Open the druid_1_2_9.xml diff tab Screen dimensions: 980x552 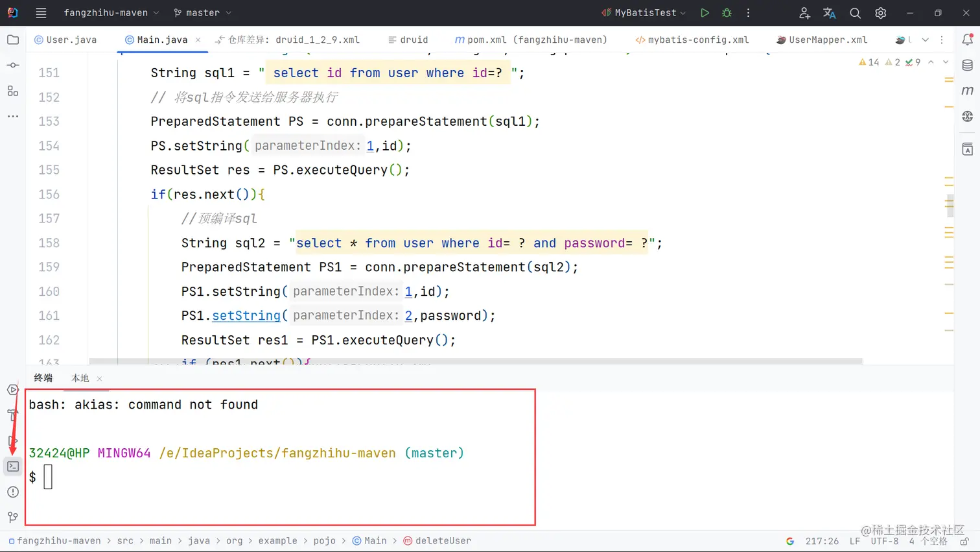(287, 40)
